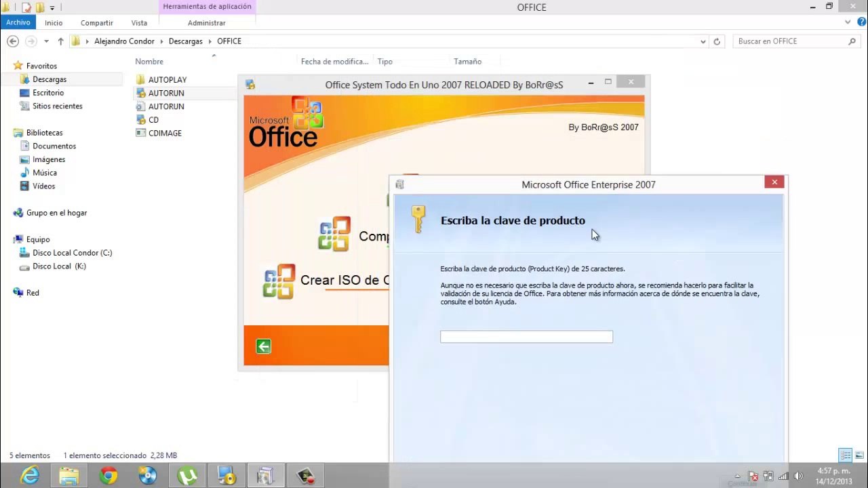Open 'Disco Local Condor (C:)' drive

coord(73,253)
